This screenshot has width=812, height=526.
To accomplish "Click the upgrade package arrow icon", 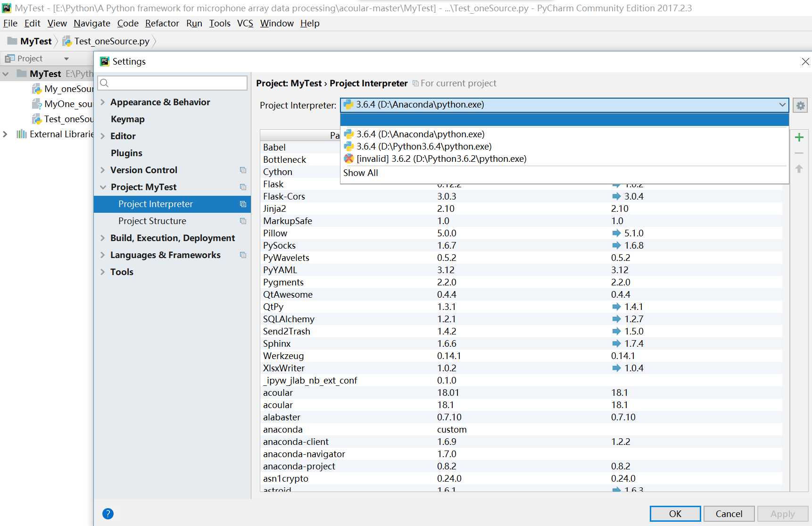I will [799, 169].
